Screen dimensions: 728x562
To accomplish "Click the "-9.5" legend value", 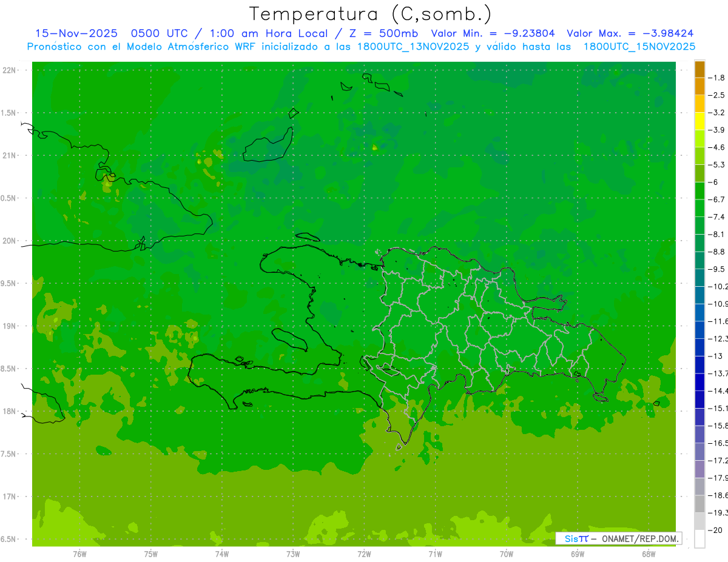I will 716,269.
